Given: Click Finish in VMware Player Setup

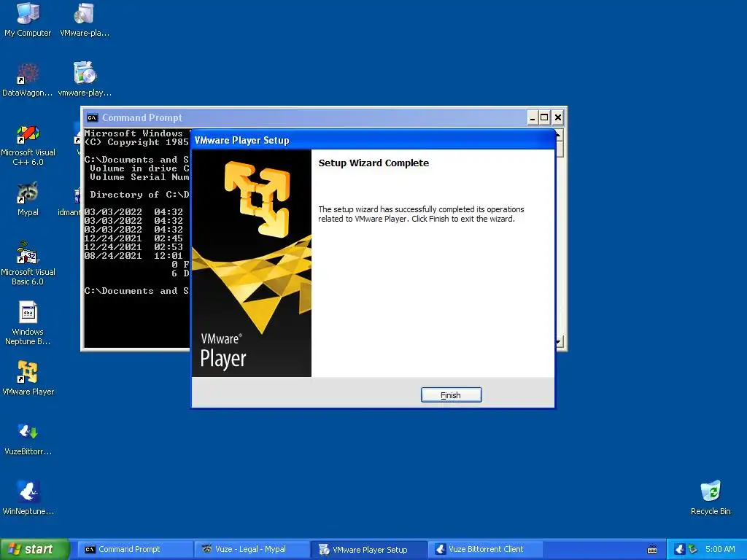Looking at the screenshot, I should 451,394.
